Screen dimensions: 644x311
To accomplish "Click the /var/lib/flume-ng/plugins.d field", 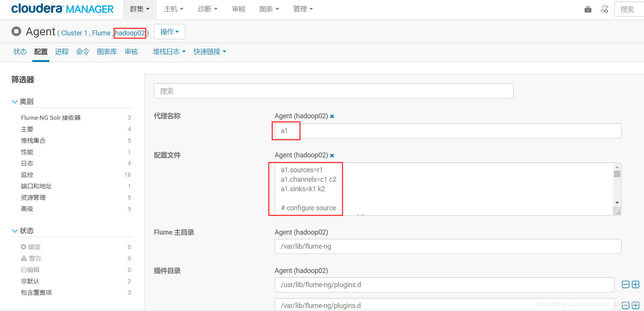I will pyautogui.click(x=445, y=304).
